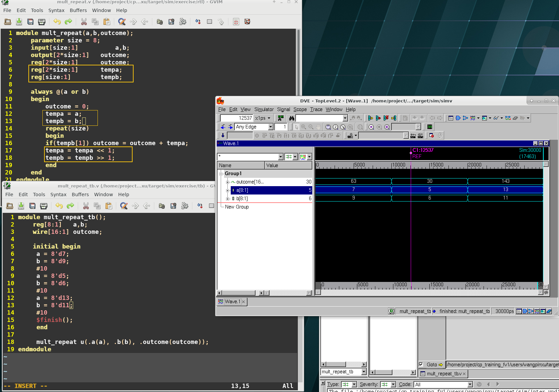Screen dimensions: 559x392
Task: Click the Name column header in the wave pane
Action: tap(241, 165)
